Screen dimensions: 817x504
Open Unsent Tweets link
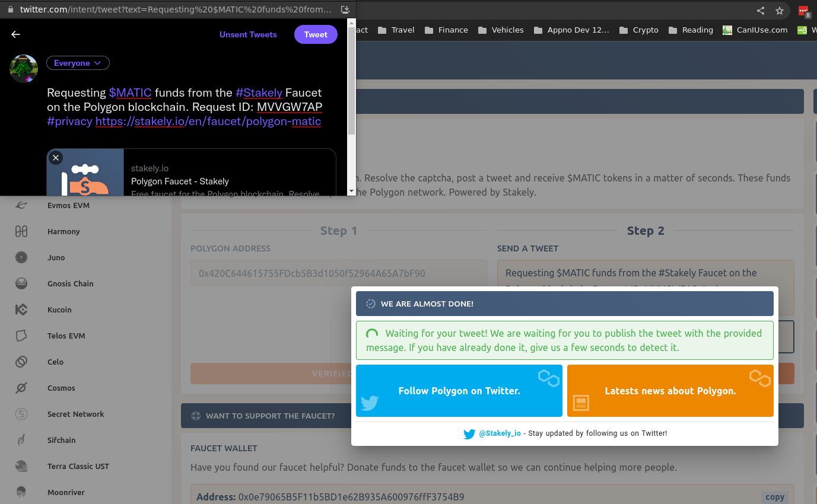pyautogui.click(x=248, y=35)
